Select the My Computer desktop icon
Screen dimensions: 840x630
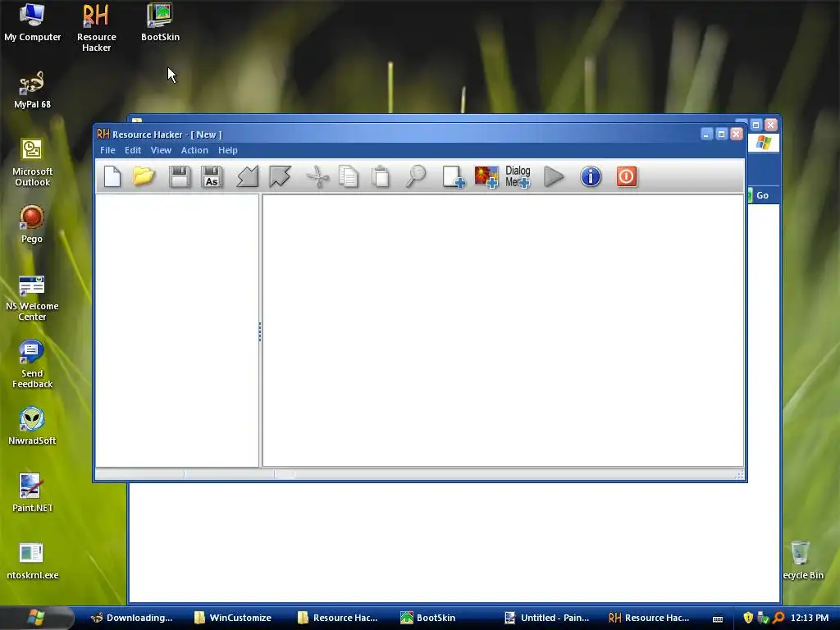pos(32,22)
